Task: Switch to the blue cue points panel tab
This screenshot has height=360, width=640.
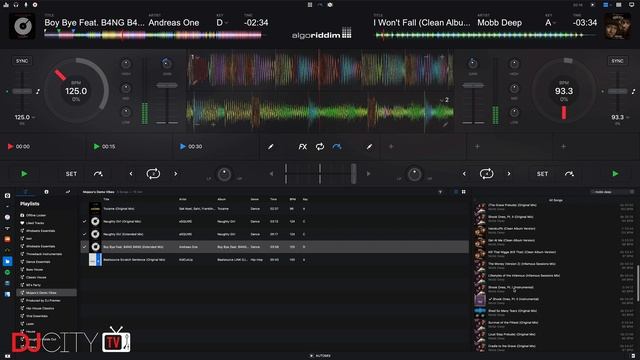Action: click(337, 147)
